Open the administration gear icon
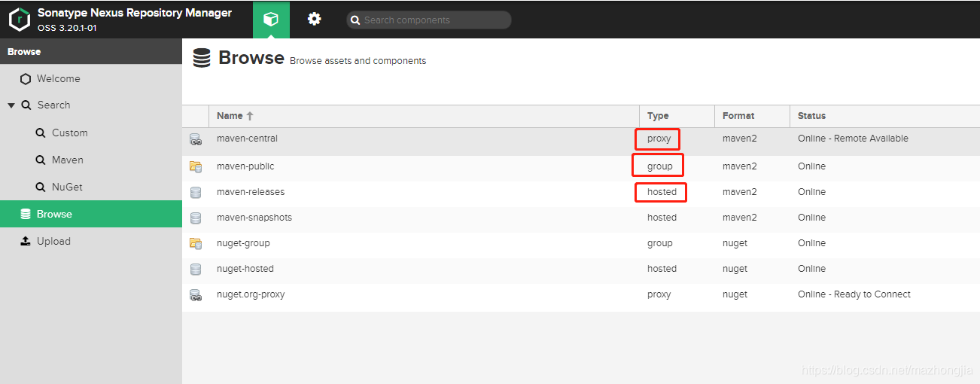The image size is (980, 384). point(315,20)
